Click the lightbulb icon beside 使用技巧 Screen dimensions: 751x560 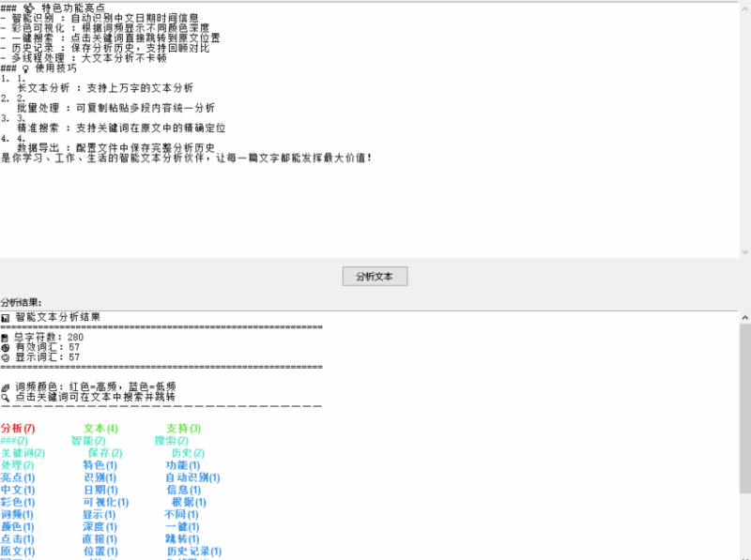25,68
